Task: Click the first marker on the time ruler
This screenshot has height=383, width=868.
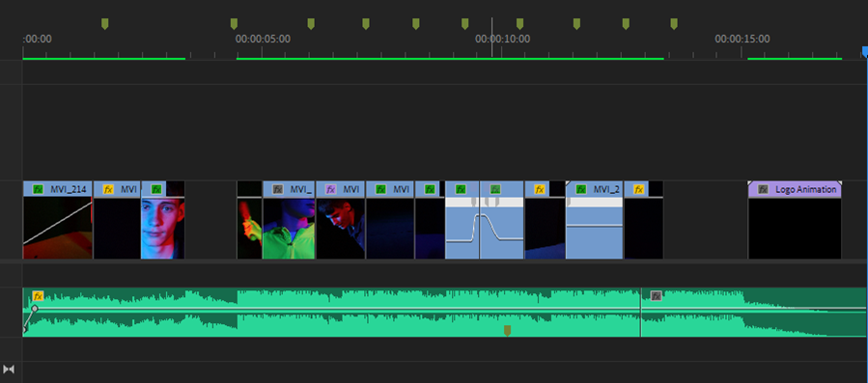Action: click(x=104, y=24)
